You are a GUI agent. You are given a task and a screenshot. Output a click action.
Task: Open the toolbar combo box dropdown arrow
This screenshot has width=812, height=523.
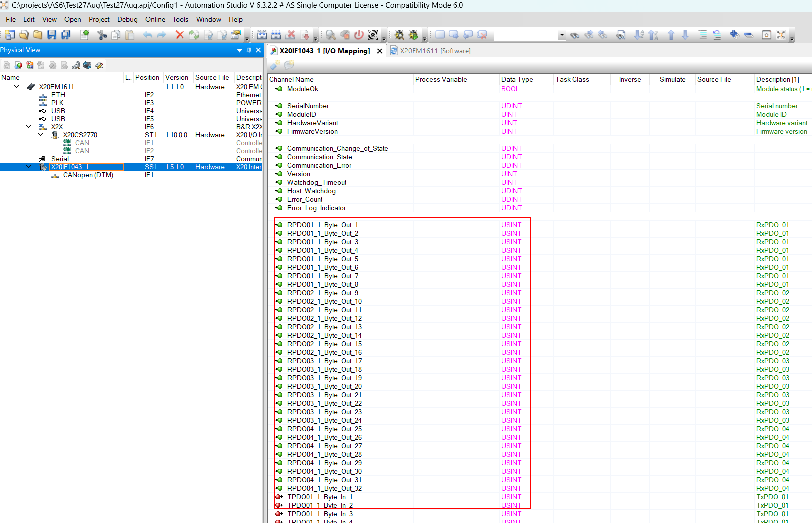562,35
